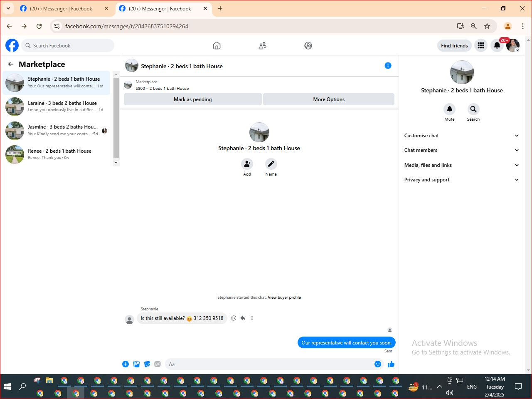Screen dimensions: 532x399
Task: Open the Facebook menu grid icon
Action: (x=481, y=46)
